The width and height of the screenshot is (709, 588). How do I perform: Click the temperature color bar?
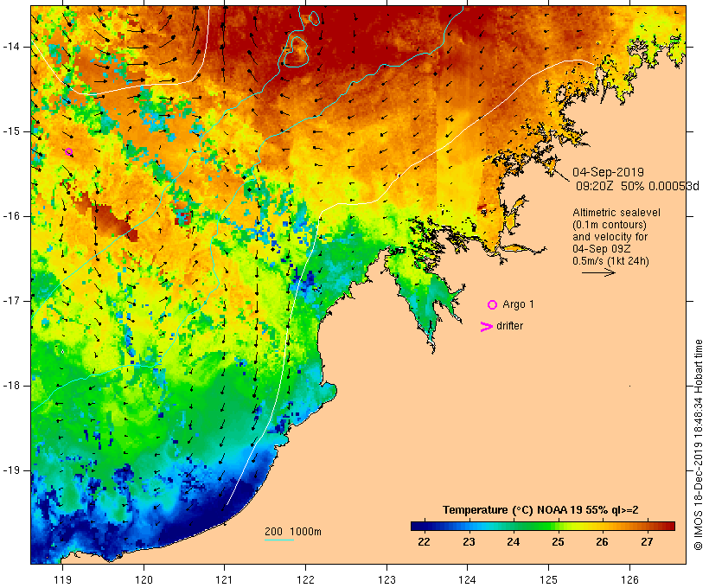(x=543, y=526)
